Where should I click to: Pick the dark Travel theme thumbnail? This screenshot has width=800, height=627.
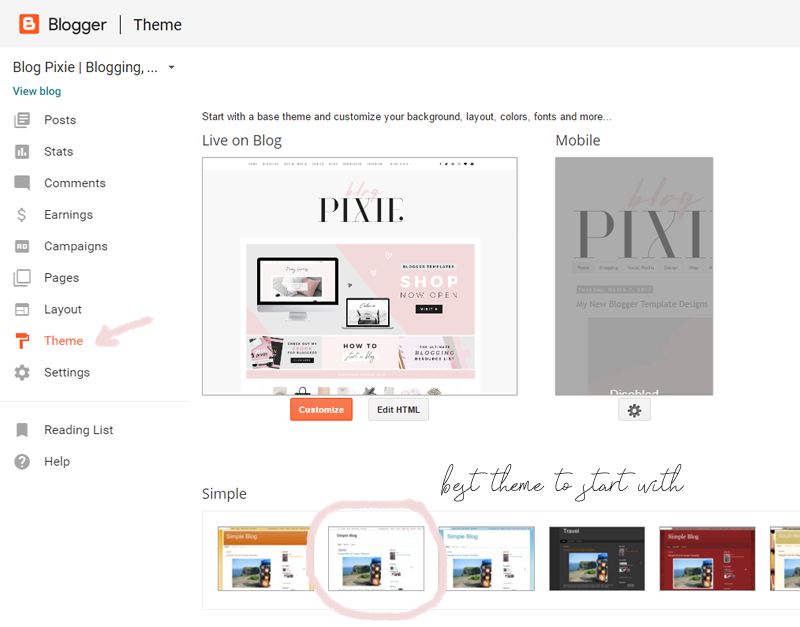(x=597, y=559)
